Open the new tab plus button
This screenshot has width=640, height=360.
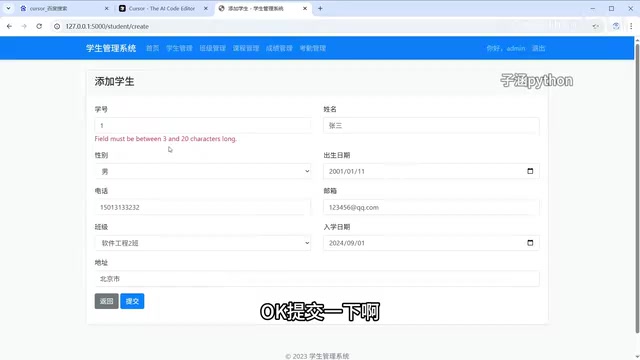320,8
